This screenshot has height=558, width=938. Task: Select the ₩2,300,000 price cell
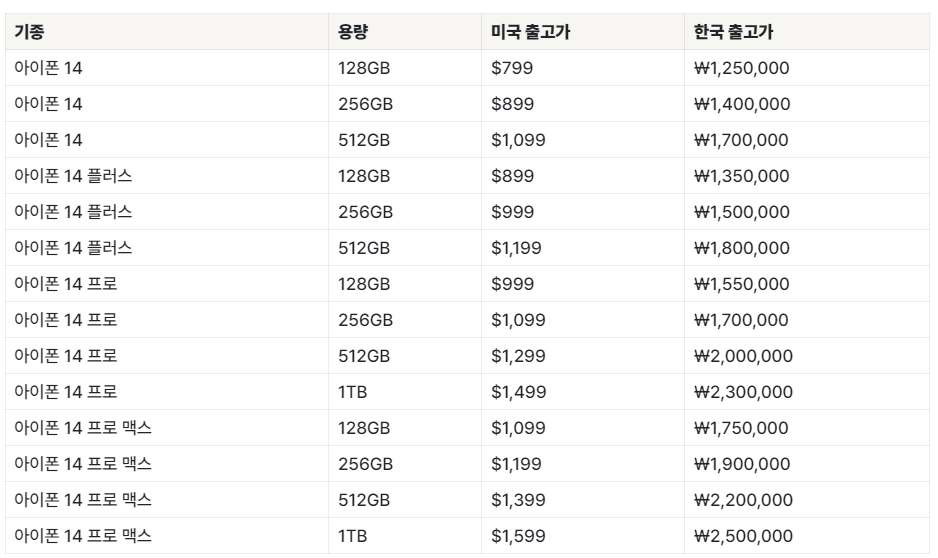807,392
